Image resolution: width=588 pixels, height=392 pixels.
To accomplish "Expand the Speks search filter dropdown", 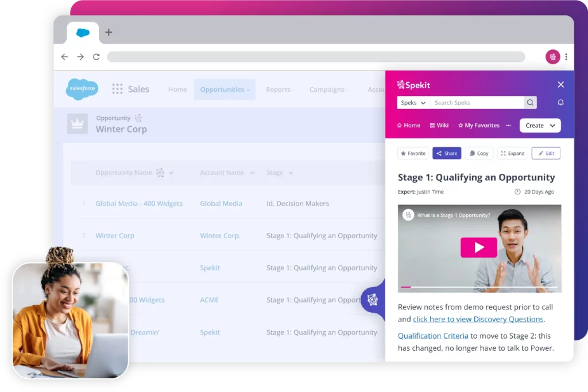I will coord(413,102).
